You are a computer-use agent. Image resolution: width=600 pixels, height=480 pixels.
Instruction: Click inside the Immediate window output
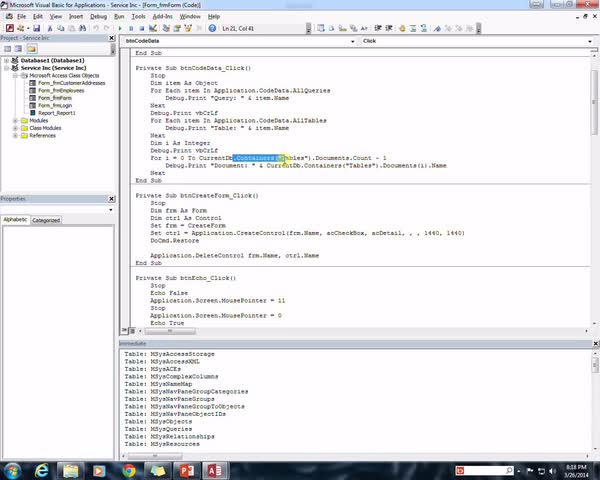[350, 400]
